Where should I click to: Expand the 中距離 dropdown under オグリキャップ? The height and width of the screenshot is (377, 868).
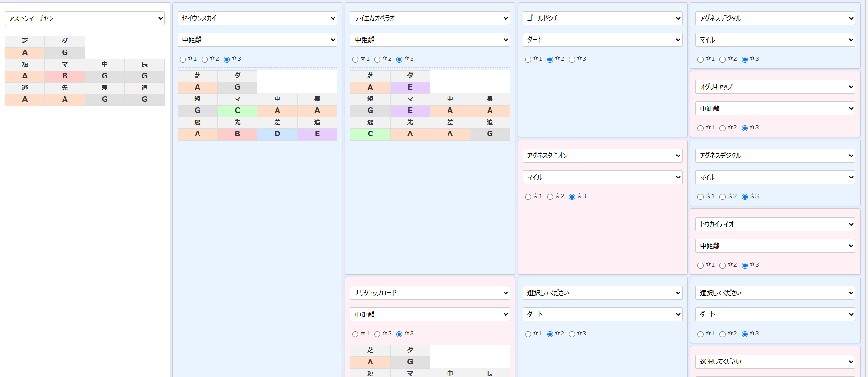tap(775, 108)
